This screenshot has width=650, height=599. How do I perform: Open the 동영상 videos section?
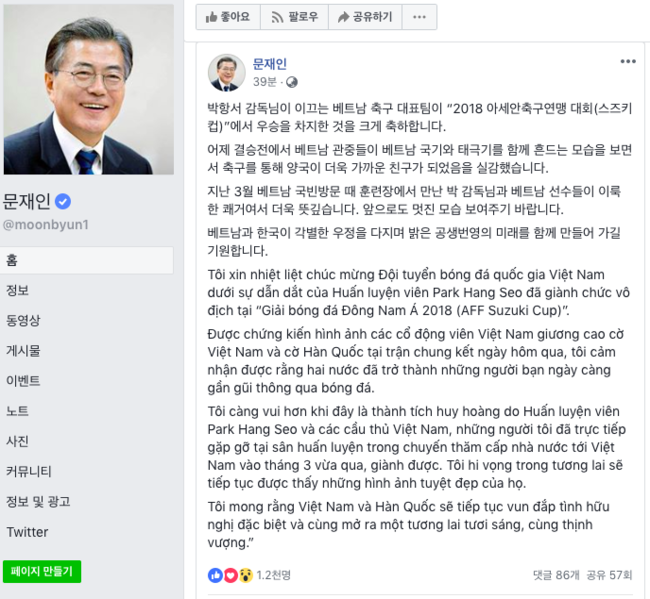pos(23,320)
